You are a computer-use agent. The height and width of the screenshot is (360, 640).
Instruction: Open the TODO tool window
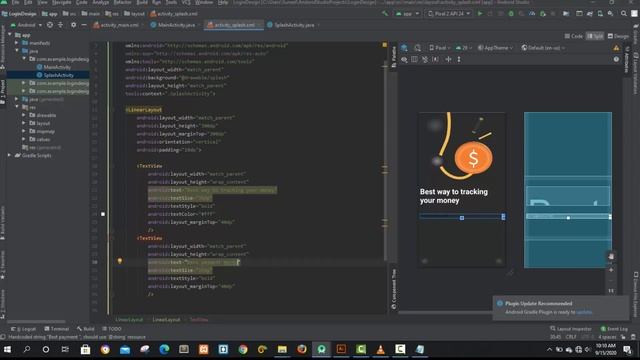[x=112, y=329]
